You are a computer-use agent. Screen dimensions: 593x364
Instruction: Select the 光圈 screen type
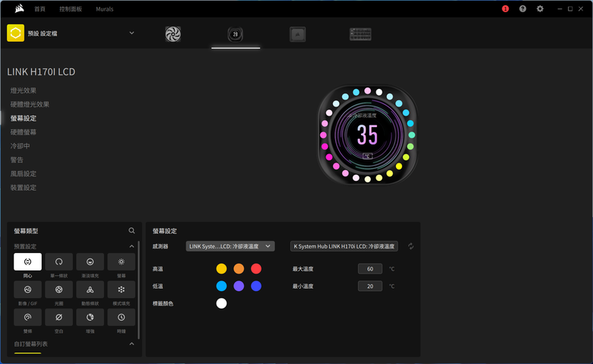[x=59, y=290]
